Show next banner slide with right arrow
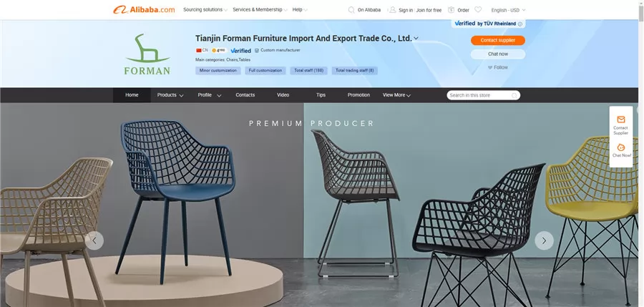Viewport: 644px width, 307px height. click(x=544, y=241)
